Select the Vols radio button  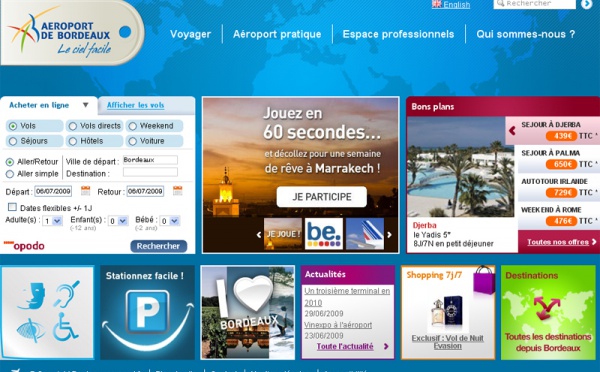click(13, 126)
